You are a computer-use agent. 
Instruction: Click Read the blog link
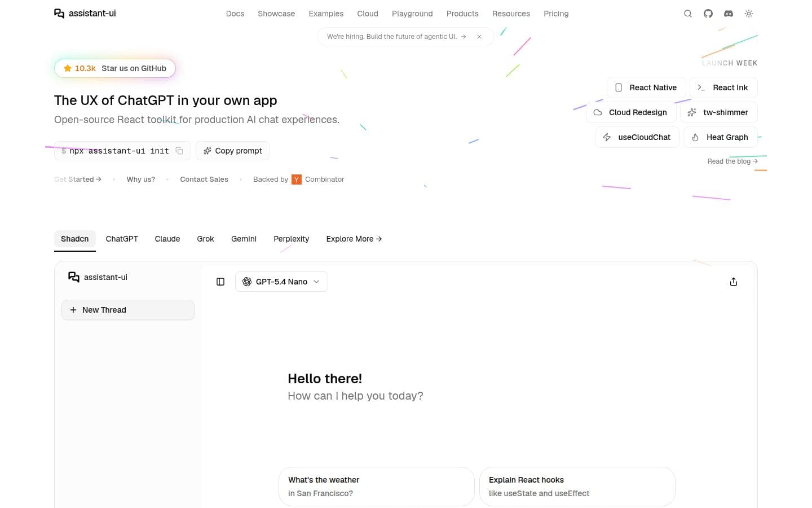pyautogui.click(x=732, y=161)
